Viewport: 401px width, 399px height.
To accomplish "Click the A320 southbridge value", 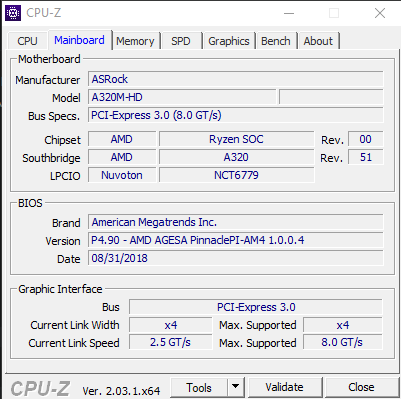I will pos(236,157).
